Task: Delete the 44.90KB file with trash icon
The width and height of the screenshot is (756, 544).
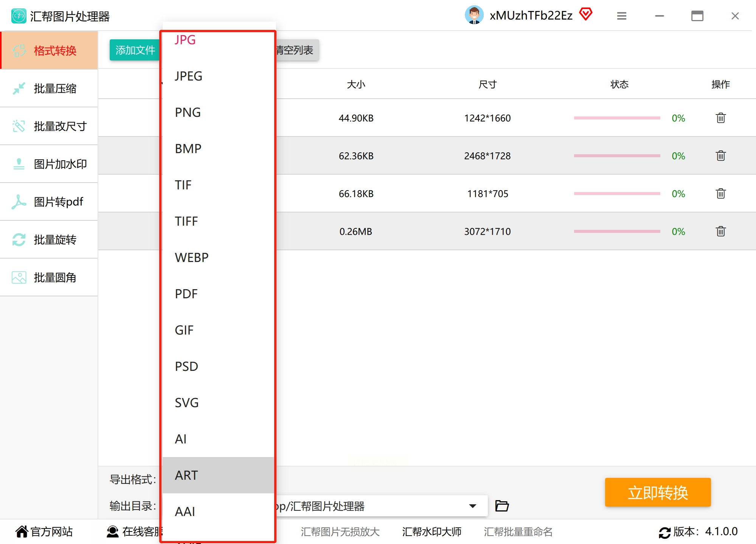Action: (x=720, y=118)
